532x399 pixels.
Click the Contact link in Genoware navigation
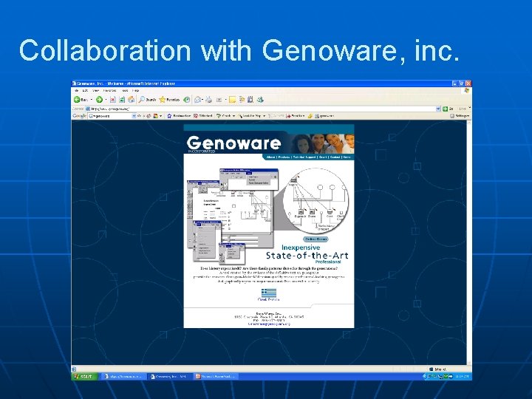click(x=335, y=157)
